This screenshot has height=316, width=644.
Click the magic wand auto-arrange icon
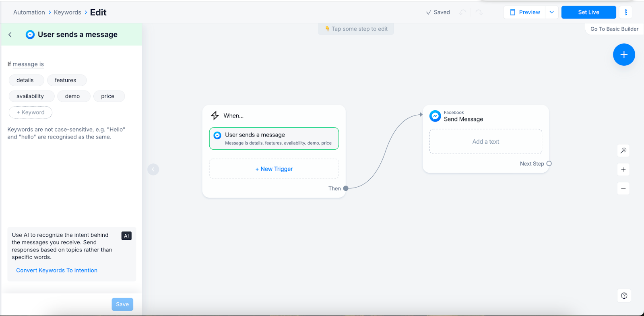coord(623,151)
